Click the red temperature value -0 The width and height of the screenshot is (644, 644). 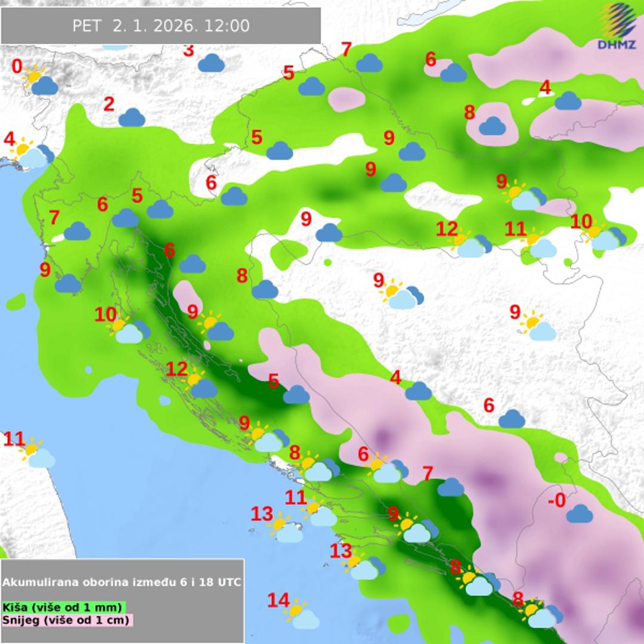[x=556, y=501]
